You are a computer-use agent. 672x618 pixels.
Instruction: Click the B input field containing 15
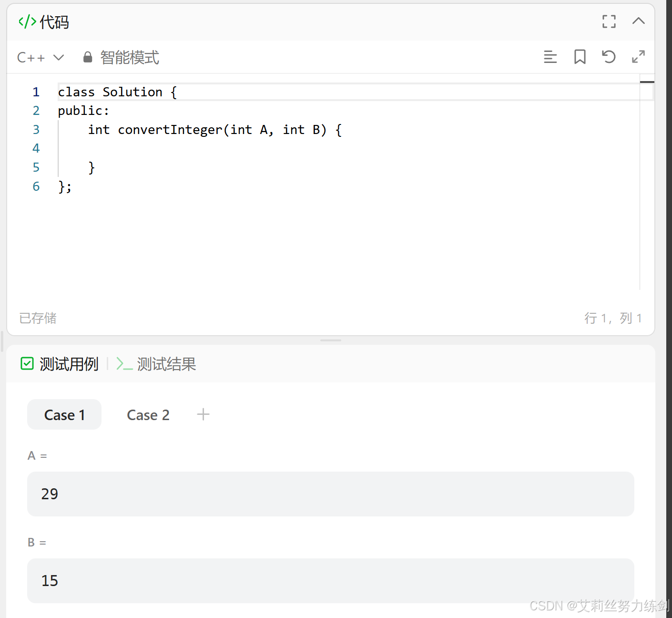331,581
